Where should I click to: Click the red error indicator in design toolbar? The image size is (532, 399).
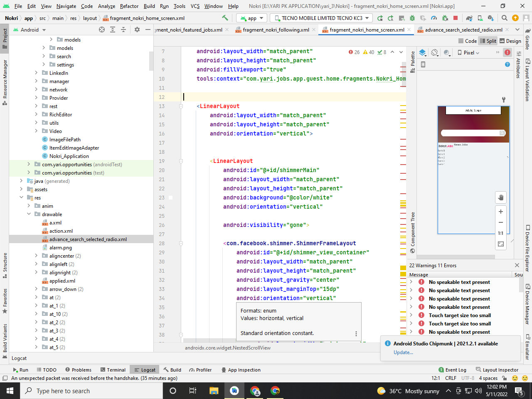click(507, 52)
